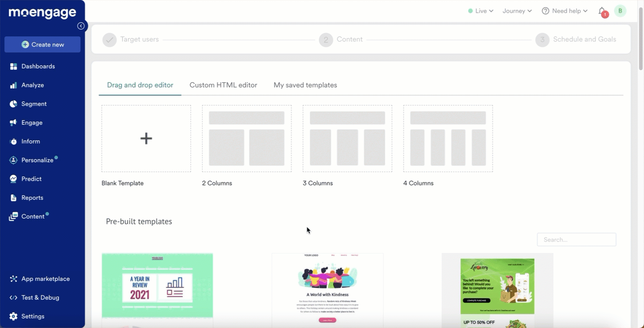Expand the Journey dropdown
Viewport: 644px width, 328px height.
tap(517, 11)
